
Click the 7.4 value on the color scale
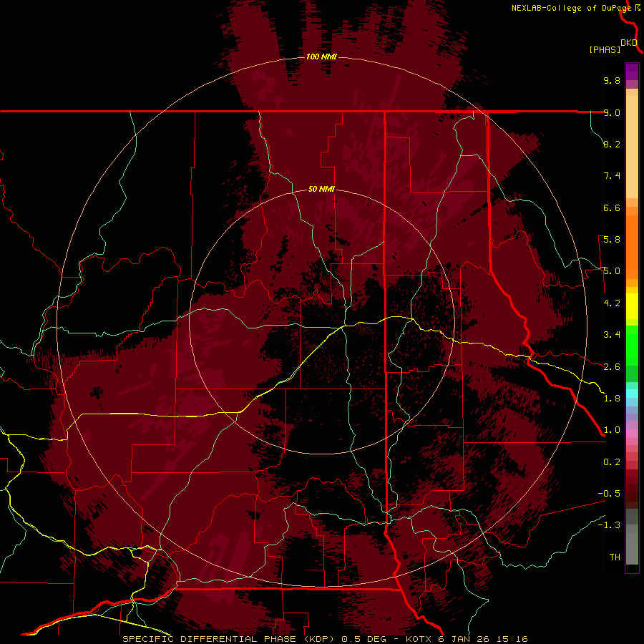coord(612,176)
